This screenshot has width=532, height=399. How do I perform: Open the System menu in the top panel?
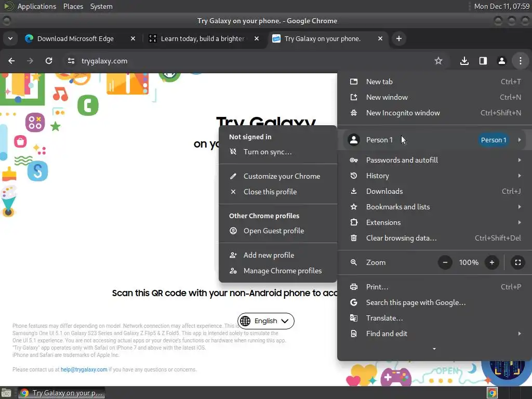pos(101,6)
